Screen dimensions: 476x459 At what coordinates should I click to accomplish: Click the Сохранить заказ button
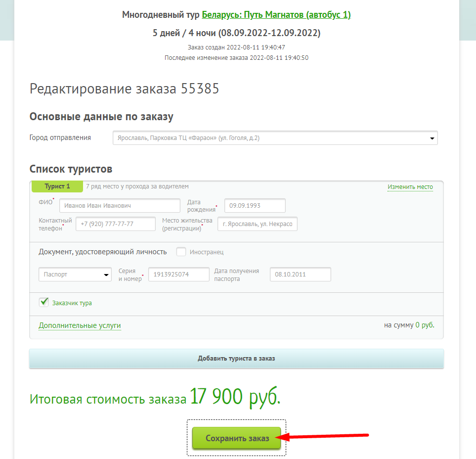(x=236, y=438)
